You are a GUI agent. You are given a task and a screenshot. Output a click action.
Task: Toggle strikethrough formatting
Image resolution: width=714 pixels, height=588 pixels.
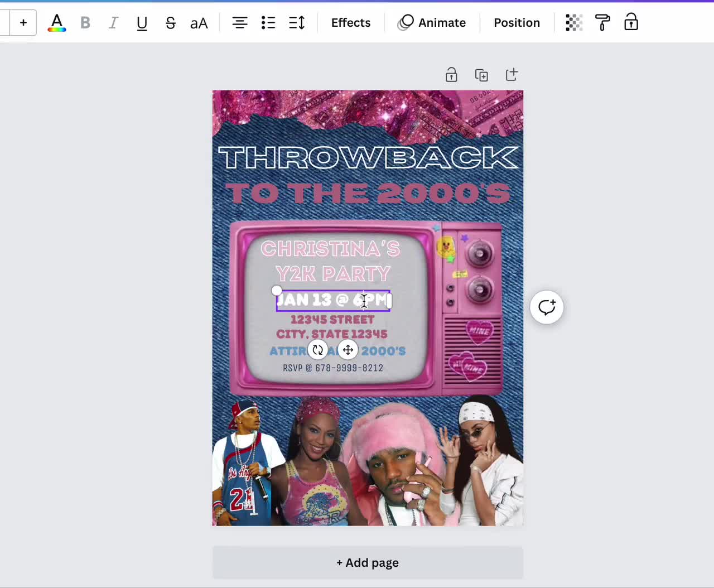[171, 23]
